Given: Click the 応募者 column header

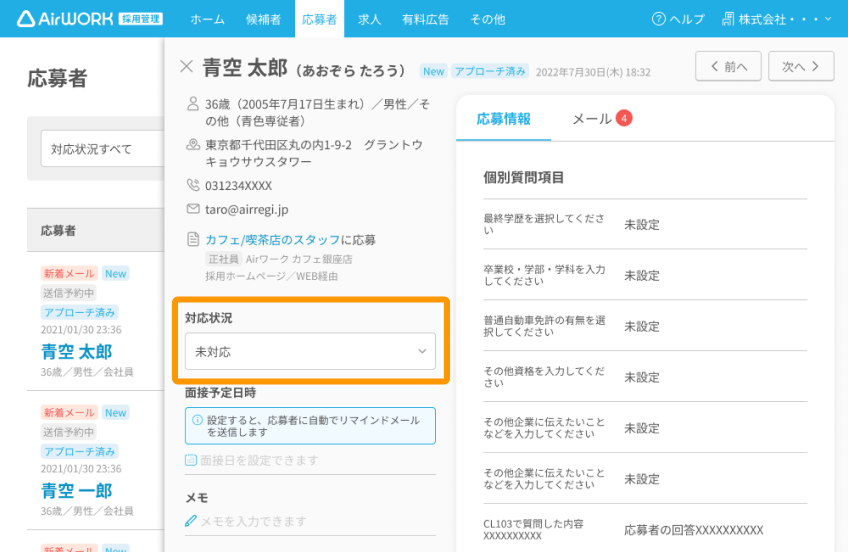Looking at the screenshot, I should 58,230.
